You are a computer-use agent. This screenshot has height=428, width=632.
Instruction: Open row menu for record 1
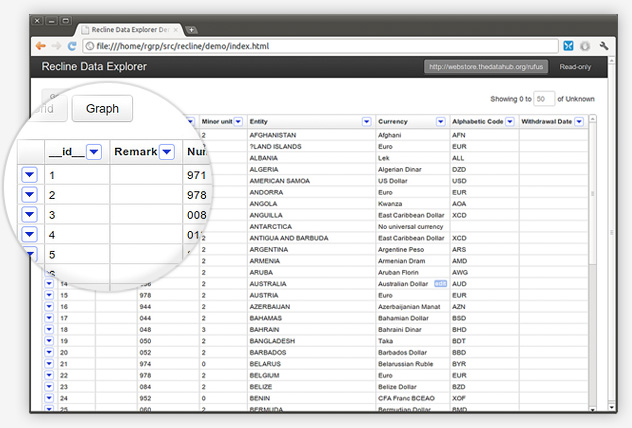(x=29, y=175)
